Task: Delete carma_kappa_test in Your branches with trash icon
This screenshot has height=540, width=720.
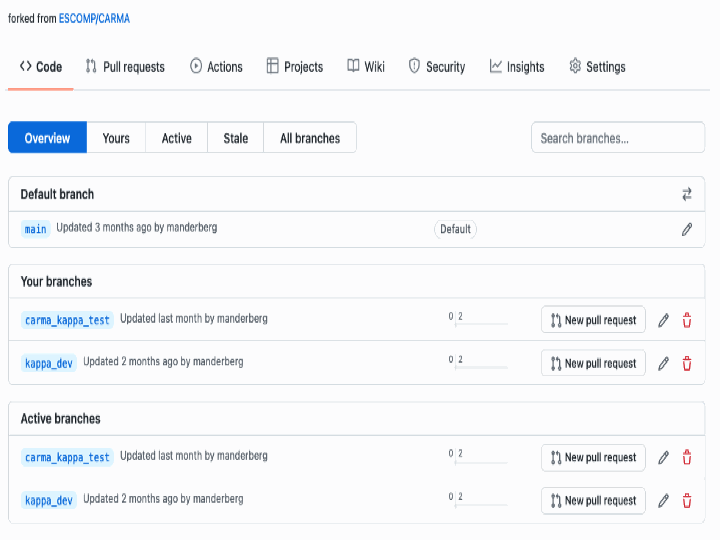Action: (x=687, y=320)
